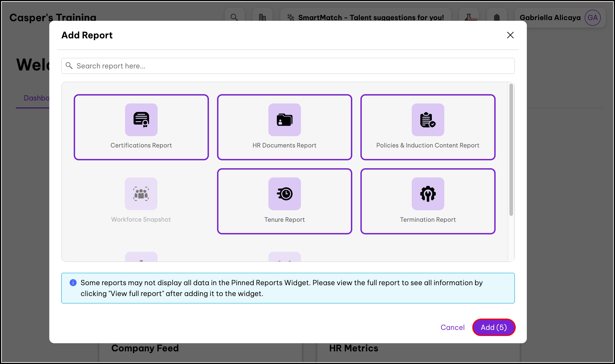
Task: Click the Tenure Report clock icon
Action: [x=284, y=194]
